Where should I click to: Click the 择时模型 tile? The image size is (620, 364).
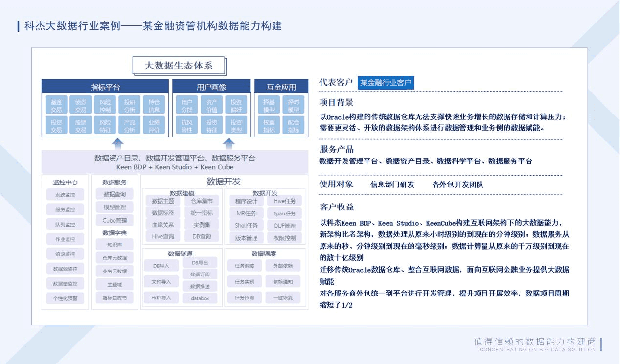[294, 106]
